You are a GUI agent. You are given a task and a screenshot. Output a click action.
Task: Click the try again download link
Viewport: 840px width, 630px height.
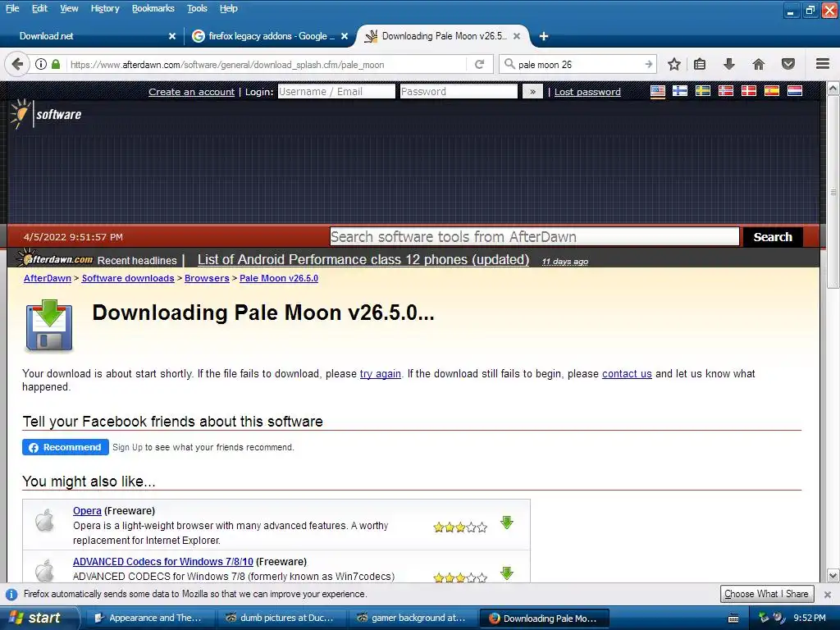pyautogui.click(x=381, y=373)
